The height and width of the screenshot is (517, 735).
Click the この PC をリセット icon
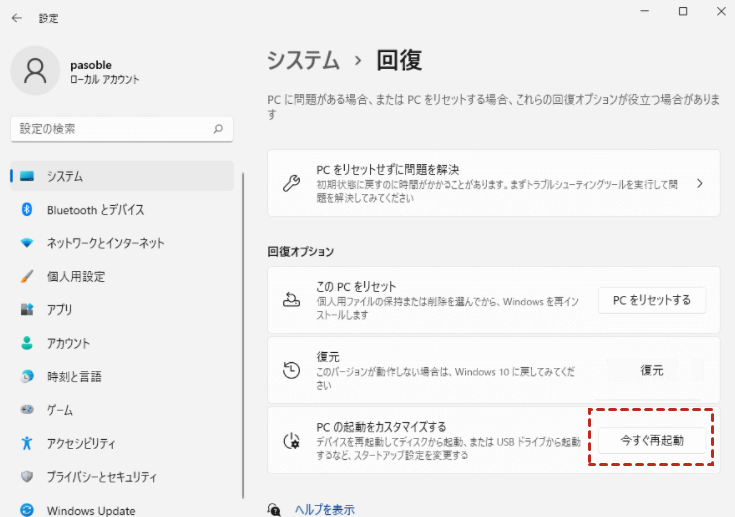point(291,300)
